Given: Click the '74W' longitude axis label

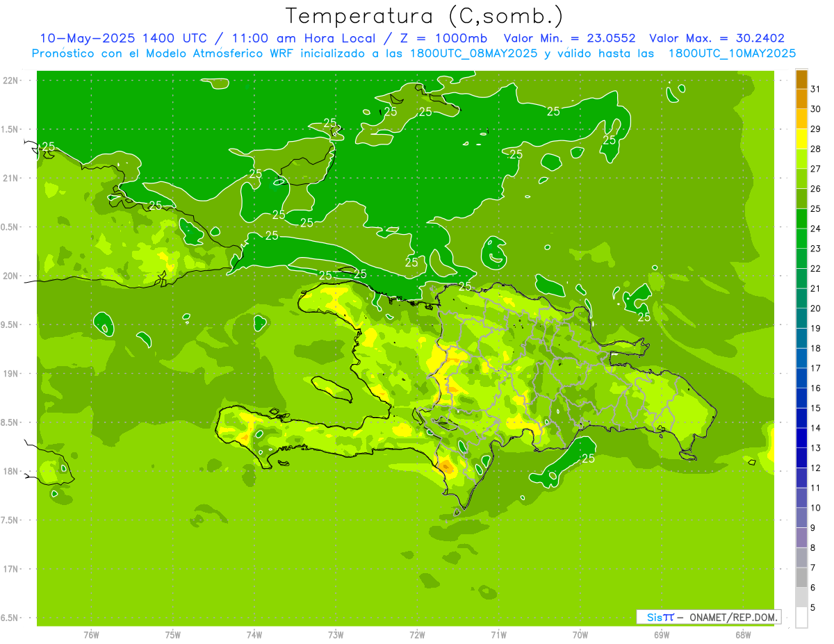Looking at the screenshot, I should pos(254,635).
